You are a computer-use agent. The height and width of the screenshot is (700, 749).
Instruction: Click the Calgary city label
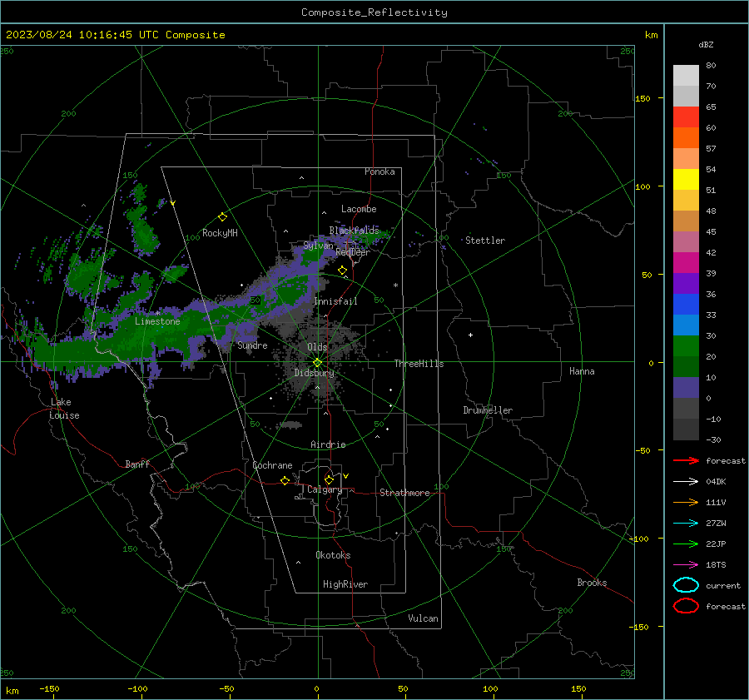click(x=325, y=489)
